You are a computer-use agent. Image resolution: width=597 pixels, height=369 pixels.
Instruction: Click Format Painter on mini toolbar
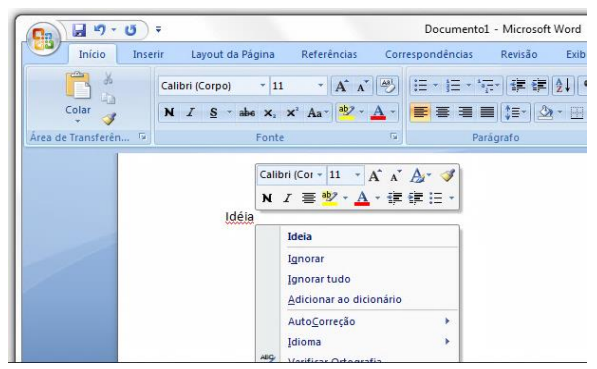448,175
